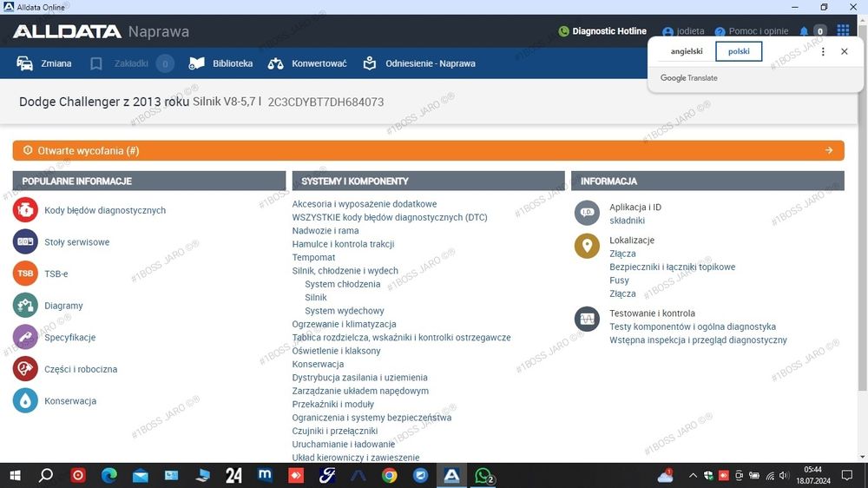Image resolution: width=868 pixels, height=488 pixels.
Task: Click the Aplikacja i ID icon
Action: 587,213
